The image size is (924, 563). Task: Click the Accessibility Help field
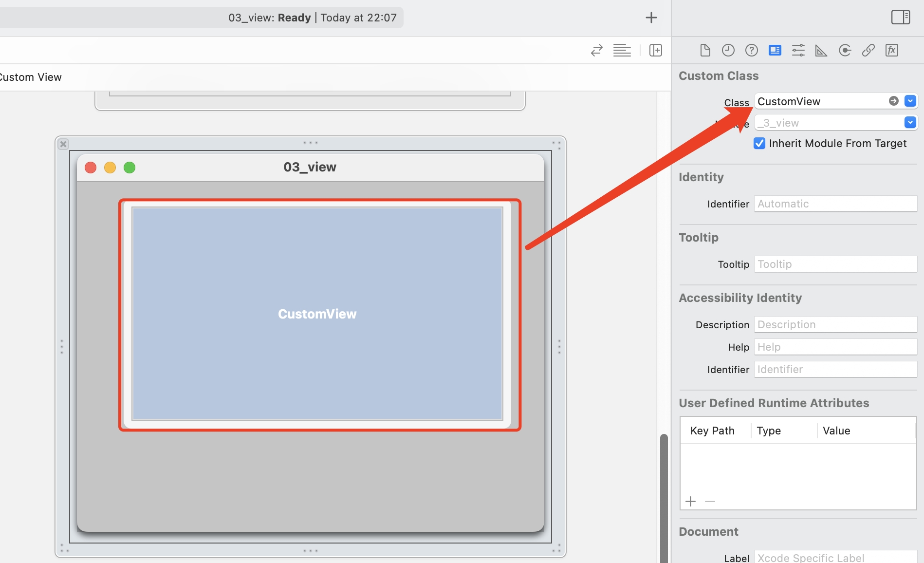pos(835,347)
